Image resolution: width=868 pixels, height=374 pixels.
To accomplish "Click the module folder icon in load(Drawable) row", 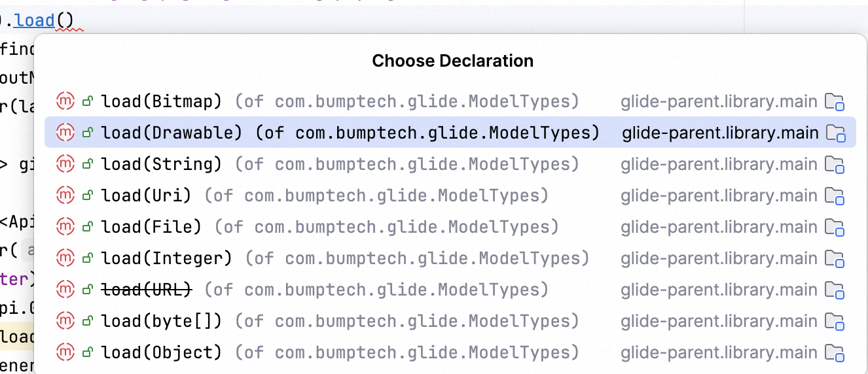I will [x=836, y=133].
